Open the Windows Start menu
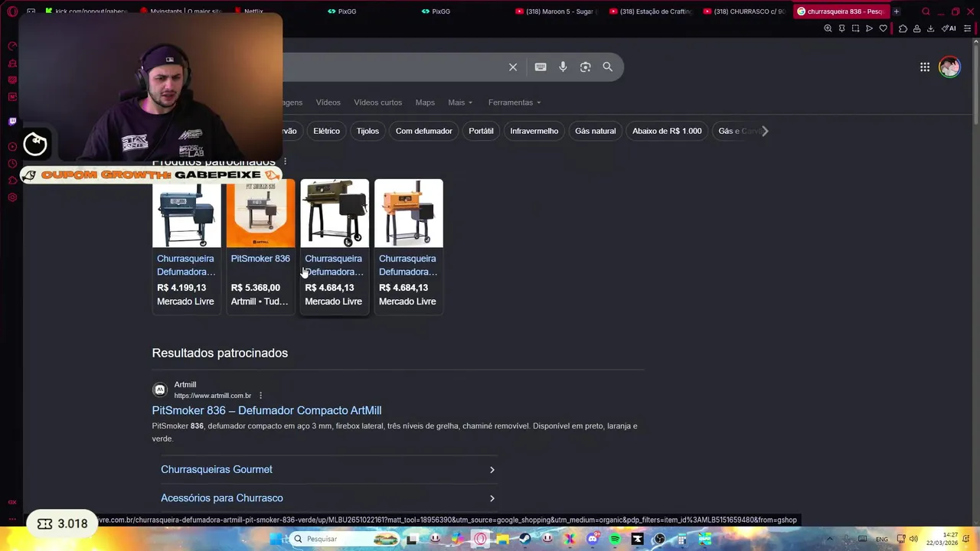This screenshot has width=980, height=551. click(x=276, y=539)
